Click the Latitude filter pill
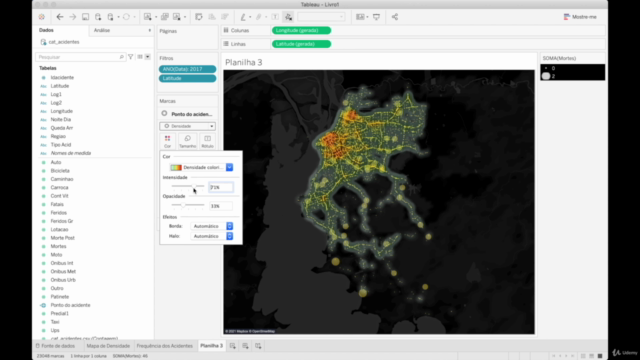The width and height of the screenshot is (640, 360). [187, 78]
